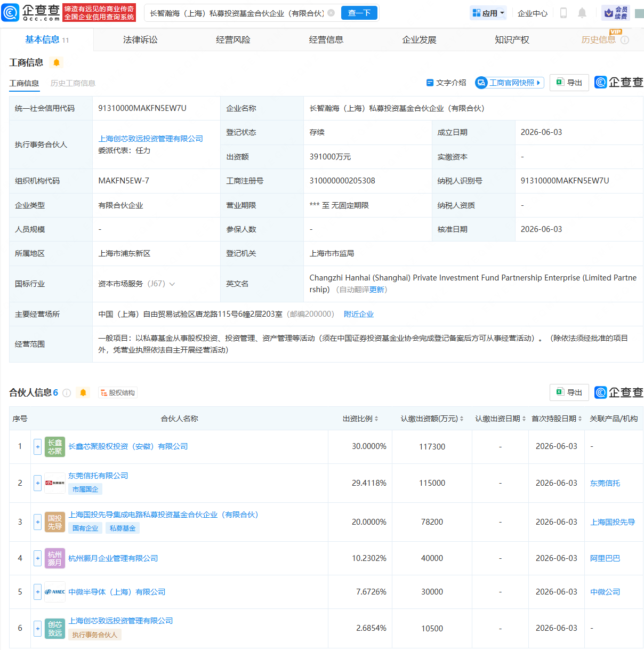This screenshot has height=650, width=644.
Task: Expand row 2 东莞信托 plus icon
Action: [x=37, y=483]
